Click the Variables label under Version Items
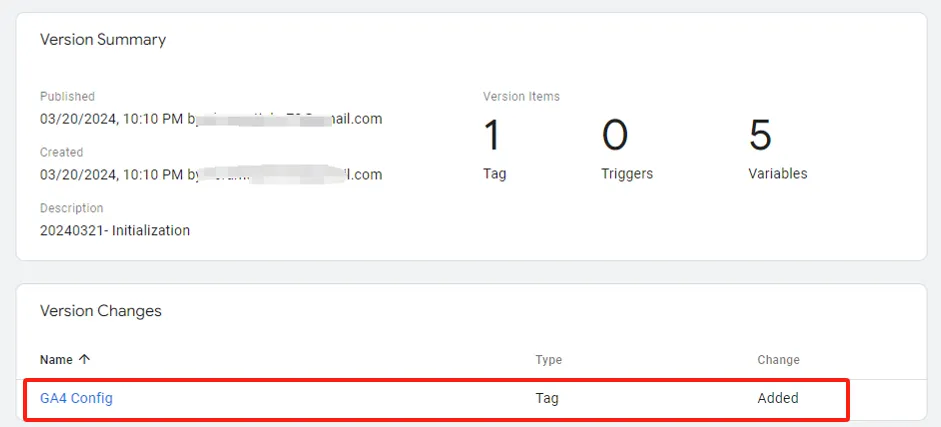The width and height of the screenshot is (941, 427). (x=778, y=174)
